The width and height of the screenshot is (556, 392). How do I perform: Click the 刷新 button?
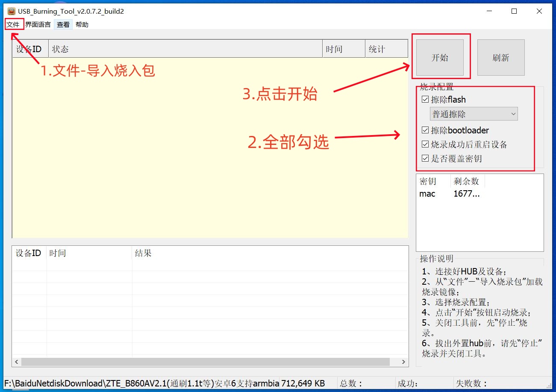500,58
